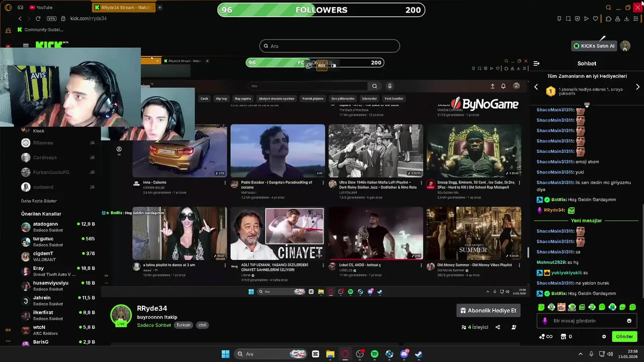
Task: Open followed channel sudeend
Action: pyautogui.click(x=58, y=187)
